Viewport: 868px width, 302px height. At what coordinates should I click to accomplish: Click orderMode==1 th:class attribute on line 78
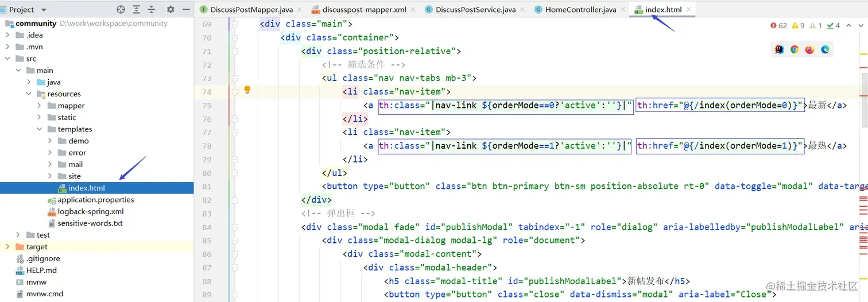[x=505, y=146]
